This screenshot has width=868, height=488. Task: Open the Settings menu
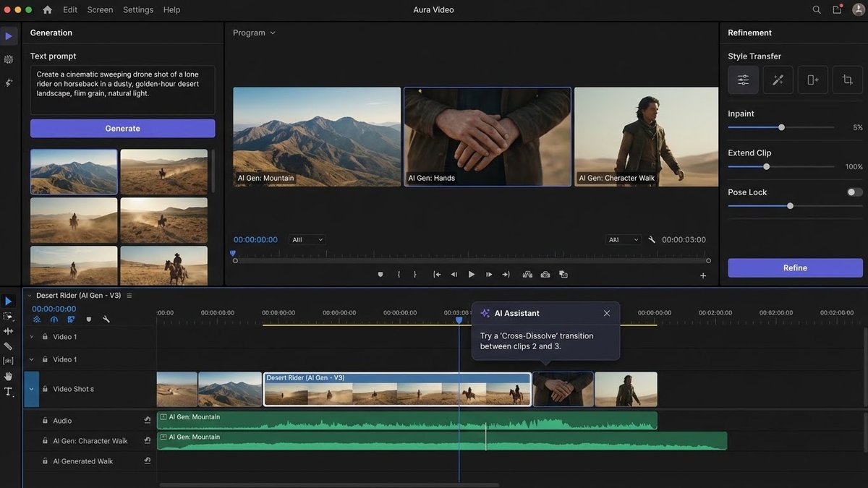[137, 10]
